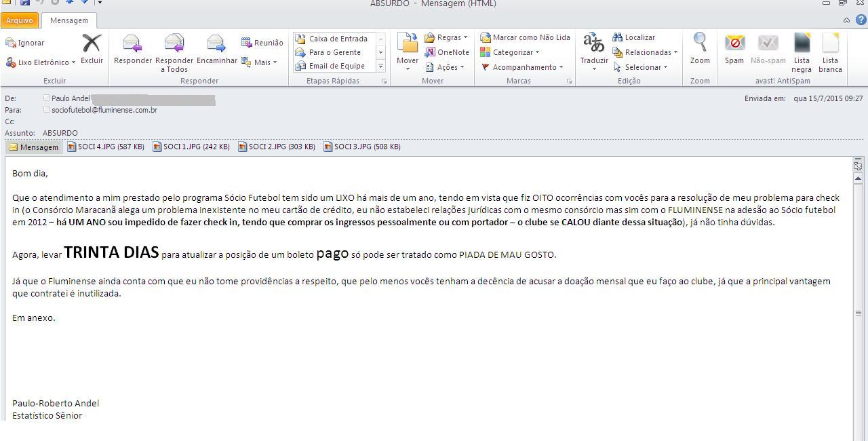Customize Quick Access Toolbar dropdown arrow
This screenshot has width=868, height=441.
pyautogui.click(x=100, y=3)
